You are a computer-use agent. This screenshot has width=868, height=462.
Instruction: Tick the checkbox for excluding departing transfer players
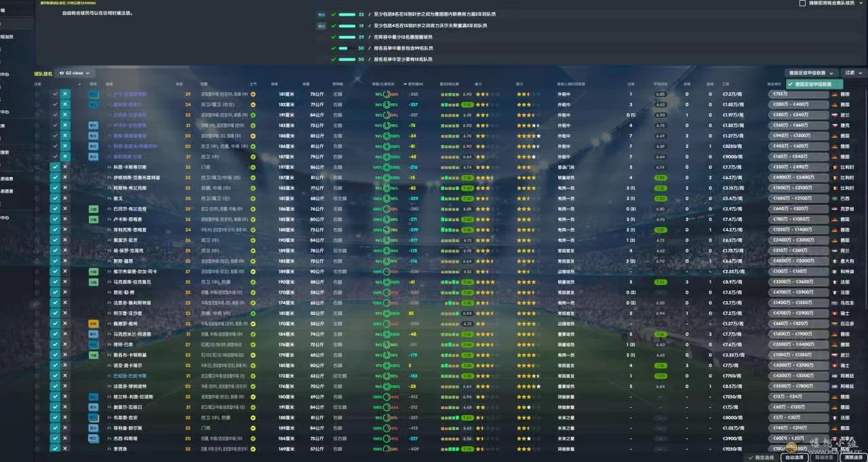click(x=803, y=3)
